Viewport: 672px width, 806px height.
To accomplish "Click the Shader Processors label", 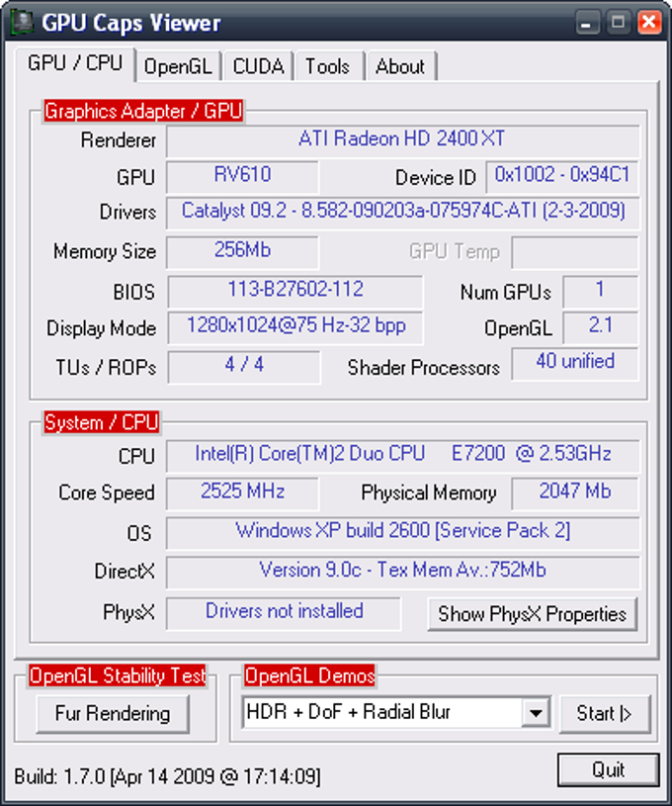I will tap(423, 368).
